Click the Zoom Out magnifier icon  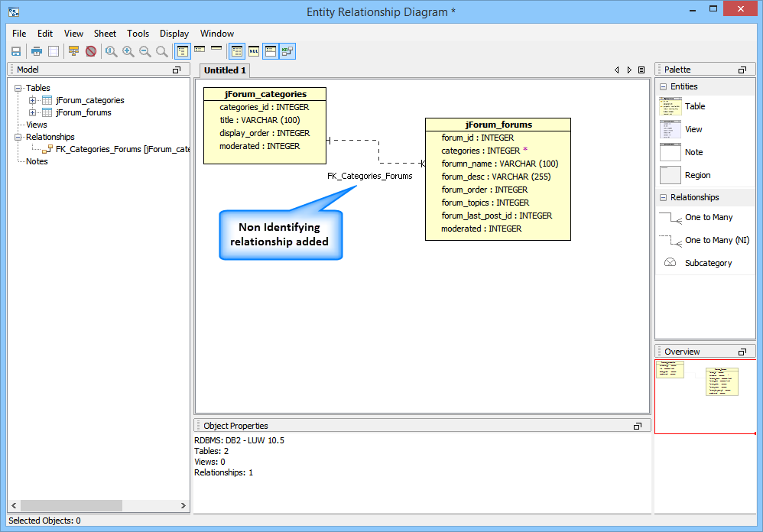click(x=145, y=51)
